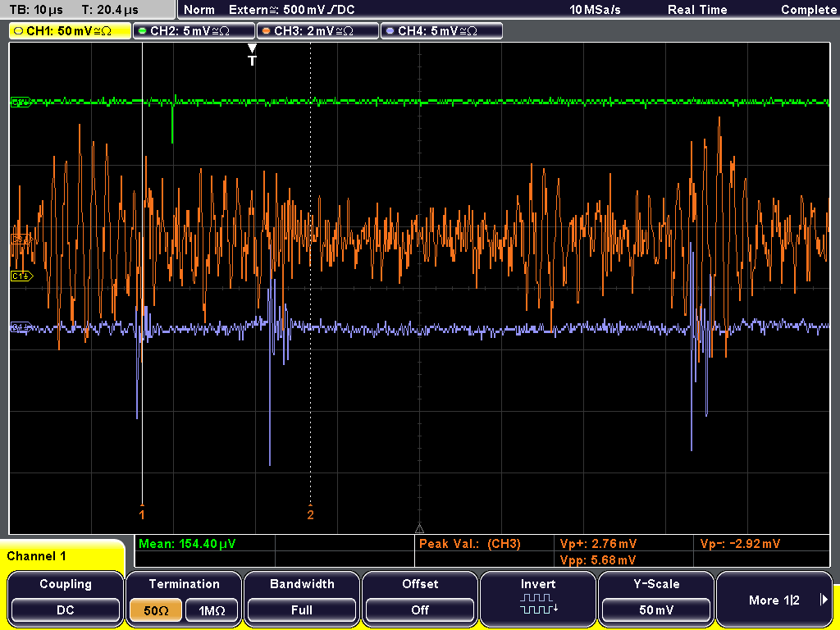Image resolution: width=840 pixels, height=630 pixels.
Task: Click the T: 20.4 µs trigger time readout
Action: (110, 10)
